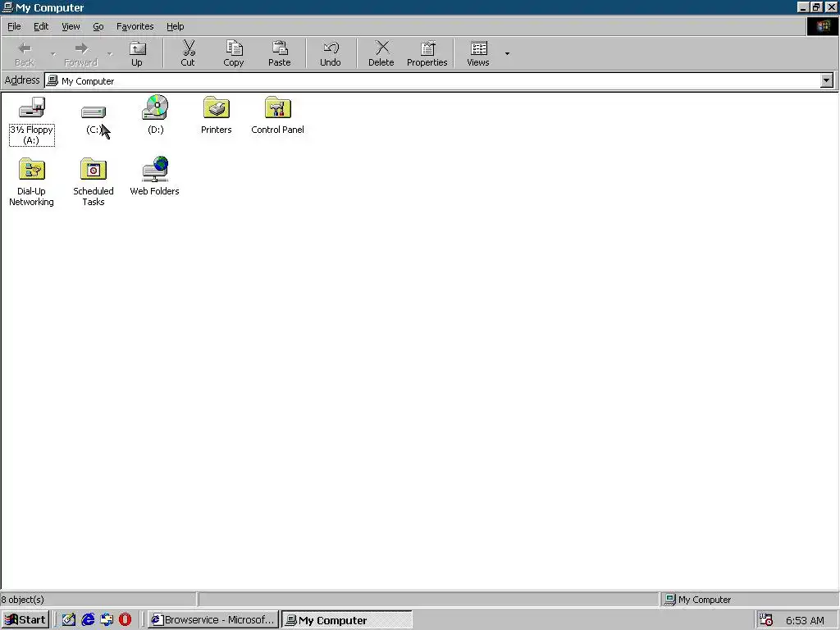Open the Forward history dropdown arrow

[110, 53]
